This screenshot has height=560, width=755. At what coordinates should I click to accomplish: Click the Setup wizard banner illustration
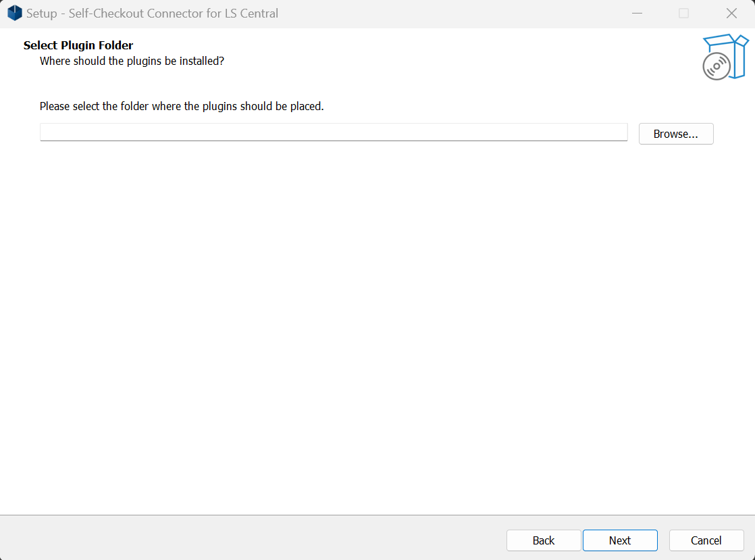(x=724, y=57)
